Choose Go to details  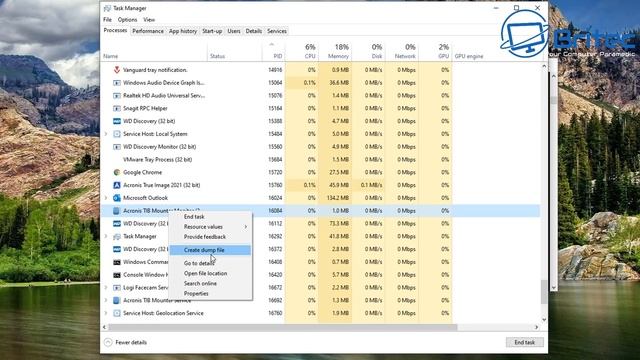(x=211, y=263)
